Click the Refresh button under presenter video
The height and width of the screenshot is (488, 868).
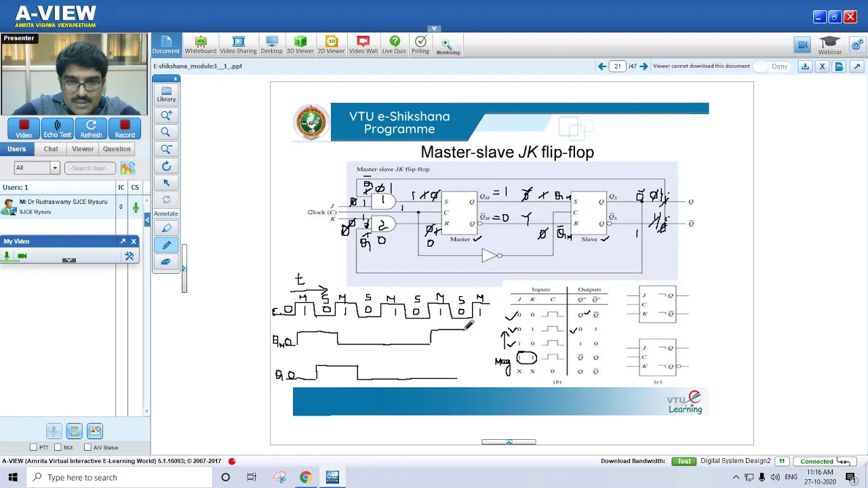[91, 129]
